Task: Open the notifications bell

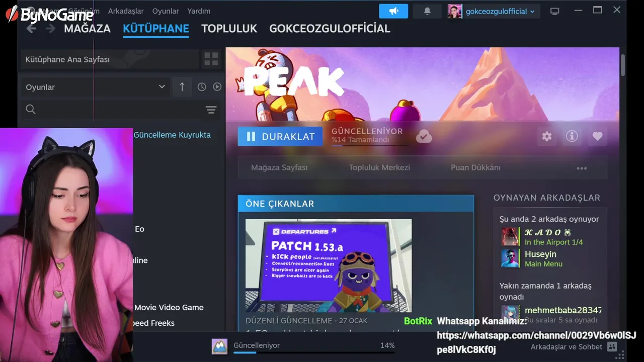Action: 427,11
